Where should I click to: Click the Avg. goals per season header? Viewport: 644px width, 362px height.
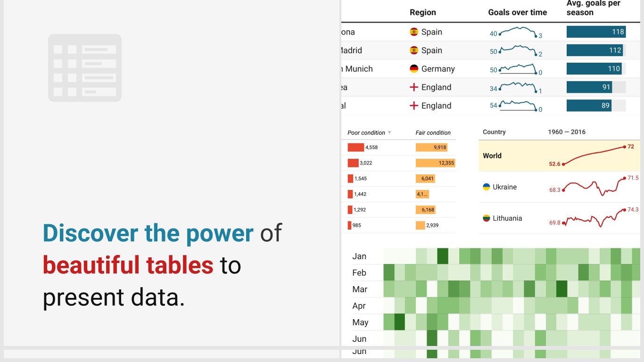593,8
